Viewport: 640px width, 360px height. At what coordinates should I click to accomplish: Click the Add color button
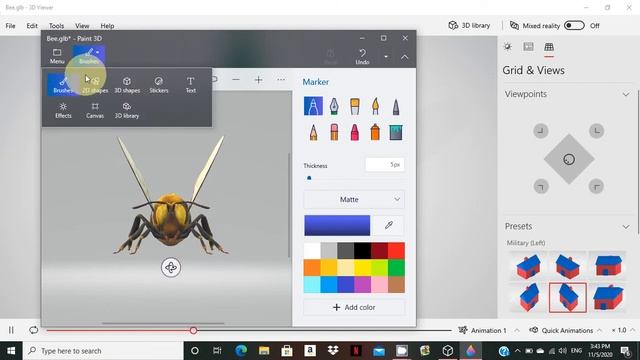354,307
